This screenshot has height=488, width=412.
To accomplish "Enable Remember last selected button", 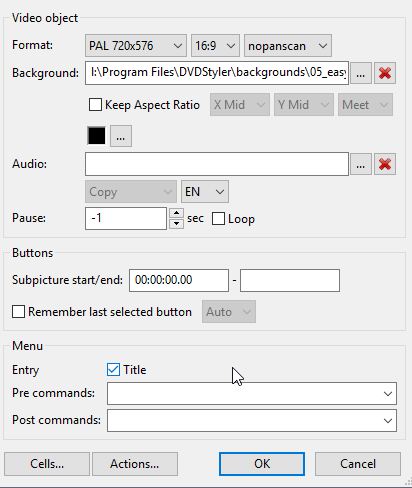I will point(18,312).
